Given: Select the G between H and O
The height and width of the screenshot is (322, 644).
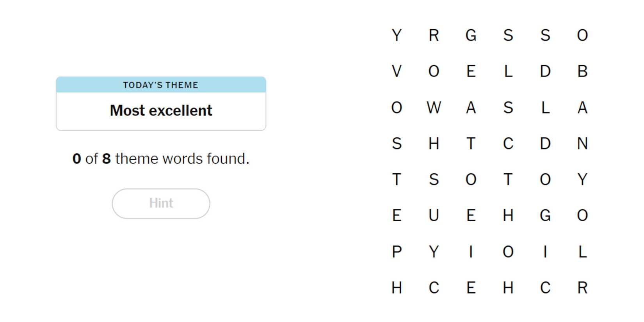Looking at the screenshot, I should pos(545,215).
